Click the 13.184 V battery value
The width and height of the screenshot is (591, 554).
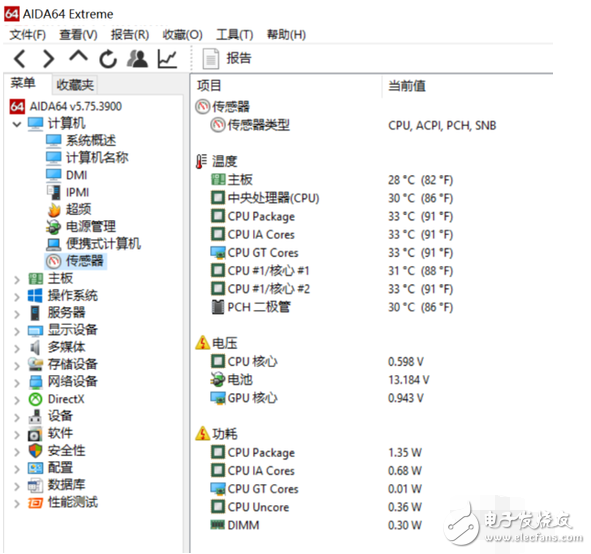point(409,380)
